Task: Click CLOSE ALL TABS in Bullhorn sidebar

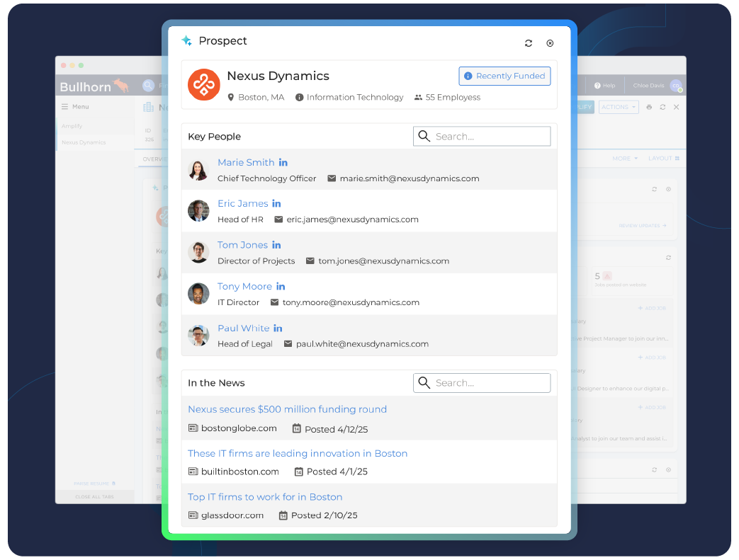Action: click(95, 497)
